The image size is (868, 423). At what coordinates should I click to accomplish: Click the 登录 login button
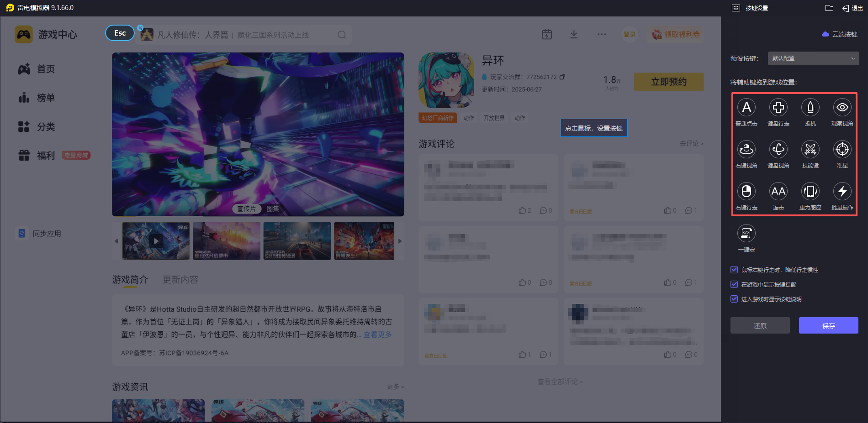pos(630,34)
